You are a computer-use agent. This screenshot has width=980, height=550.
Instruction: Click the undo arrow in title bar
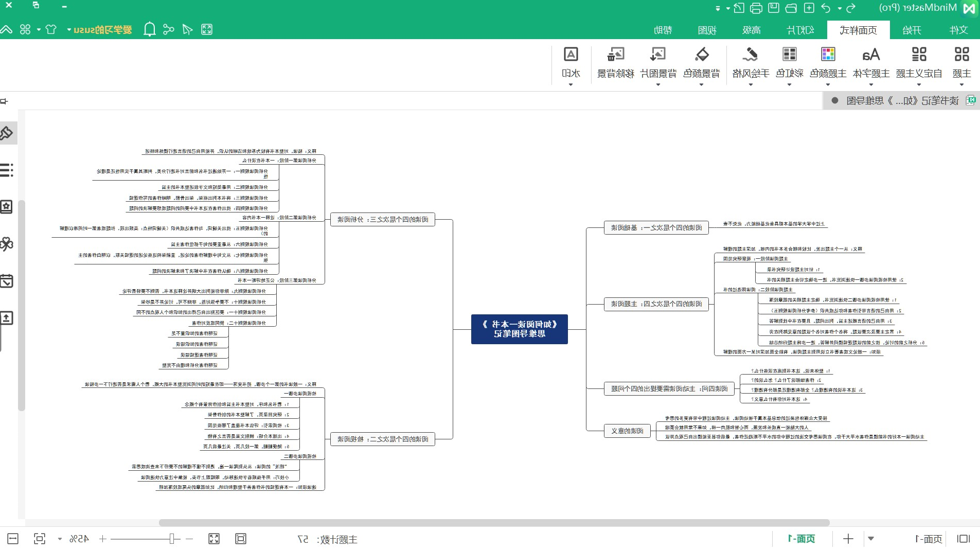tap(826, 8)
